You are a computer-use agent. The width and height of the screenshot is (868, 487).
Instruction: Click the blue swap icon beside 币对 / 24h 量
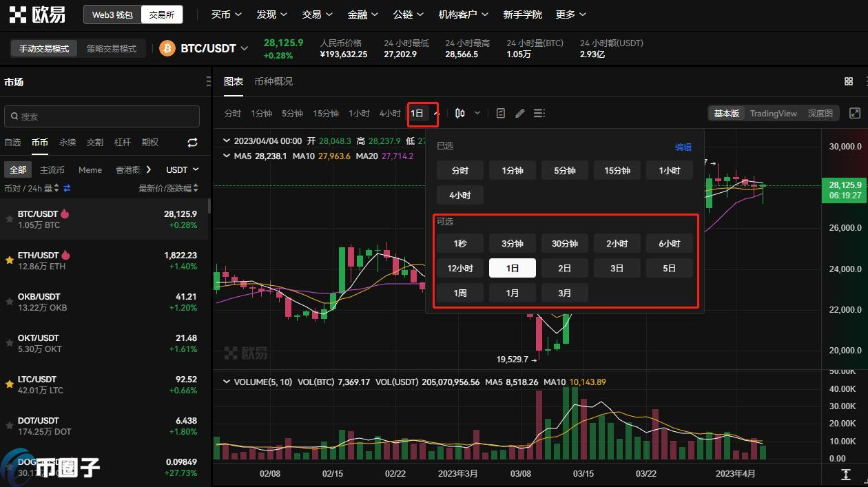(67, 188)
